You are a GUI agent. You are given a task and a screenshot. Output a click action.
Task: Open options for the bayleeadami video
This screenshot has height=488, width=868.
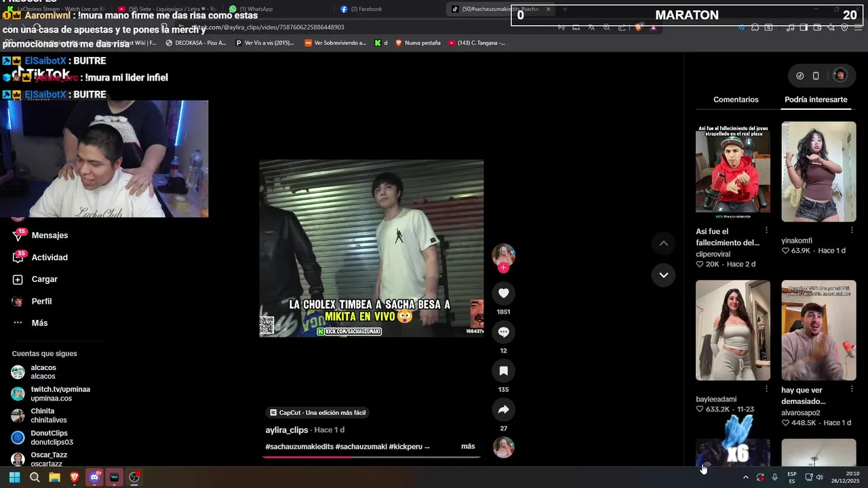coord(766,389)
